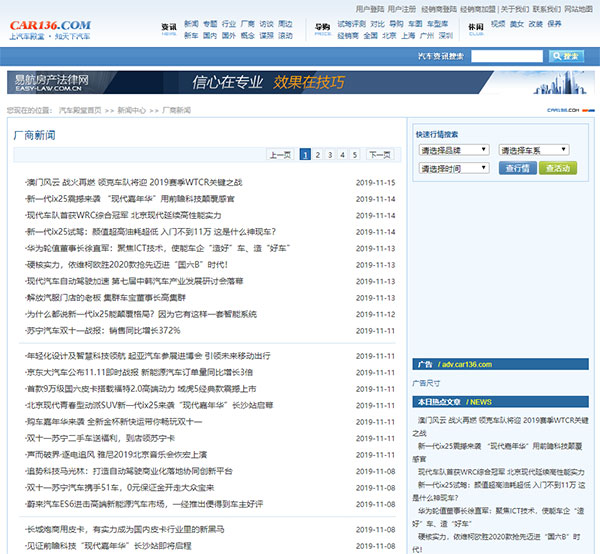Select page 2 in pagination

coord(318,155)
